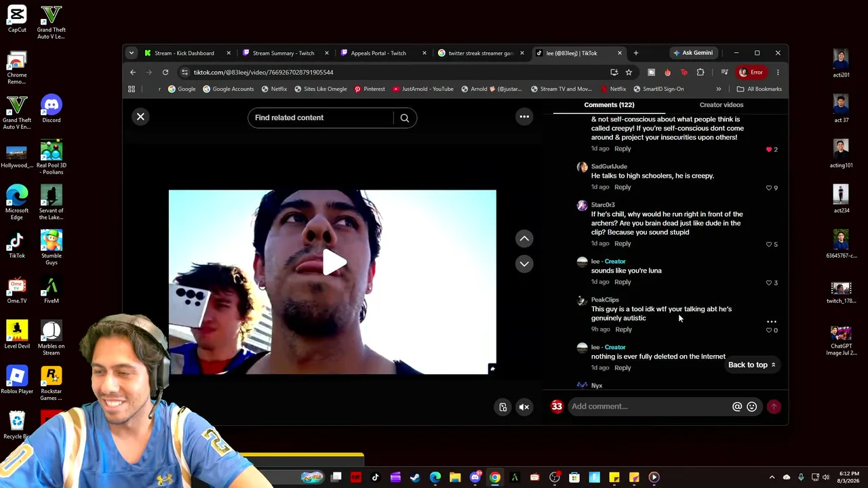Screen dimensions: 868x488
Task: Select the Microsoft Edge desktop shortcut
Action: pyautogui.click(x=17, y=202)
